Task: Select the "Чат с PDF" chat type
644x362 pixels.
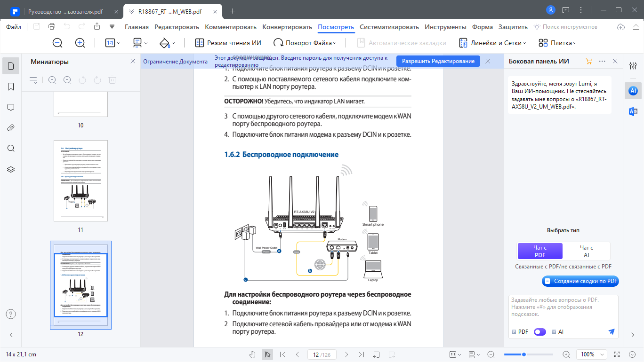Action: click(x=540, y=251)
